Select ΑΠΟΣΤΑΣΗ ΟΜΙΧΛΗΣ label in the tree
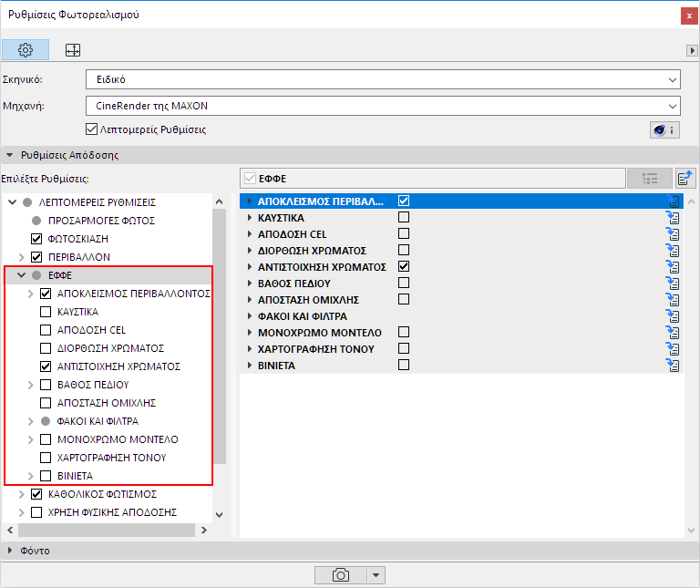700x588 pixels. pyautogui.click(x=107, y=403)
